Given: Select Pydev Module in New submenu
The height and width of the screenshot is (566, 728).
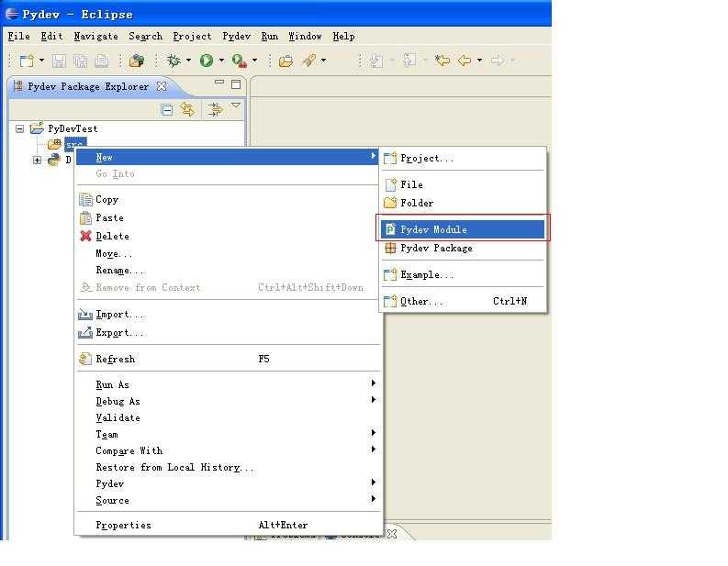Looking at the screenshot, I should pos(463,229).
